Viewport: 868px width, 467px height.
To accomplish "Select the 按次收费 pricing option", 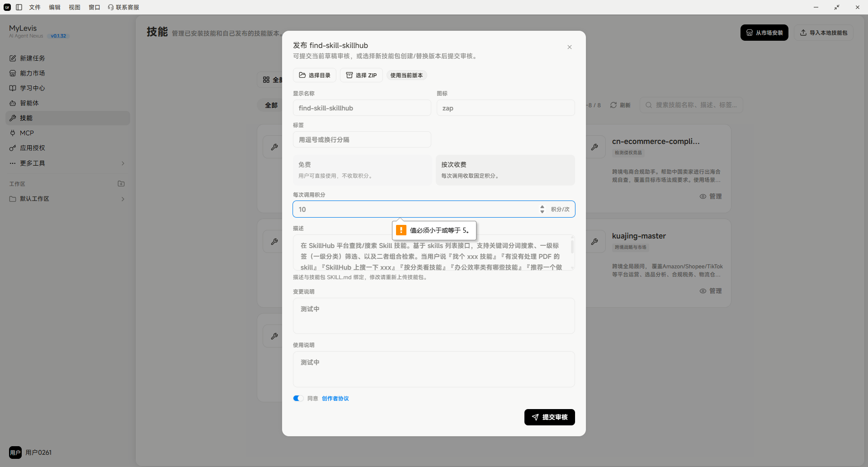I will (505, 170).
